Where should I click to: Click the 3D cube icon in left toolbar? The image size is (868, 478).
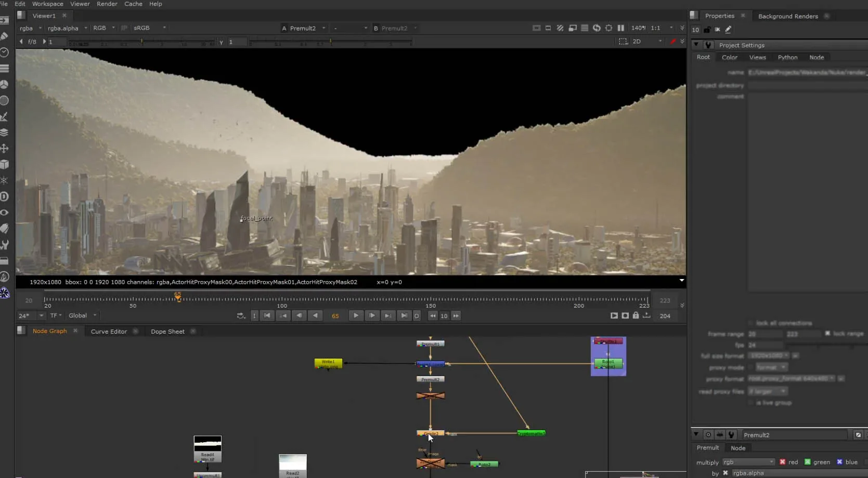(5, 164)
